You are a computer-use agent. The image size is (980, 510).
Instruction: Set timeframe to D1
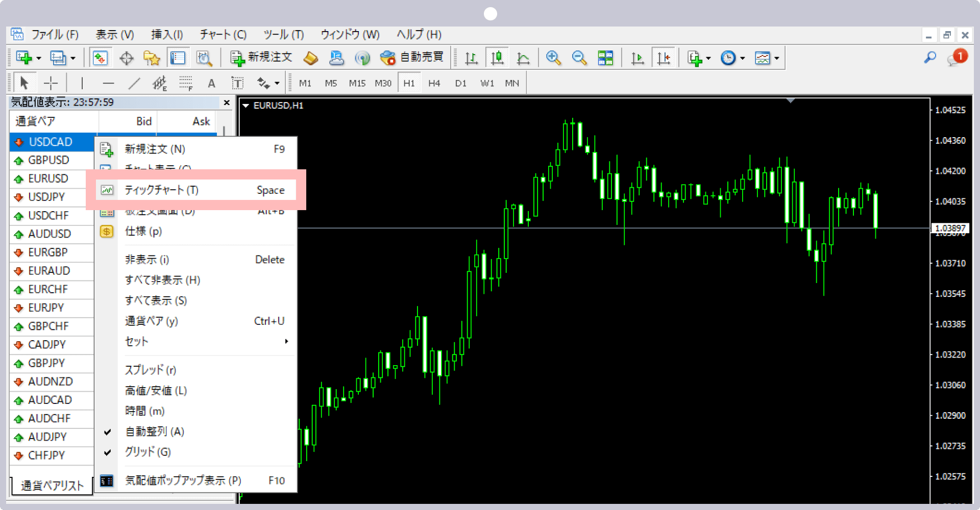[461, 83]
